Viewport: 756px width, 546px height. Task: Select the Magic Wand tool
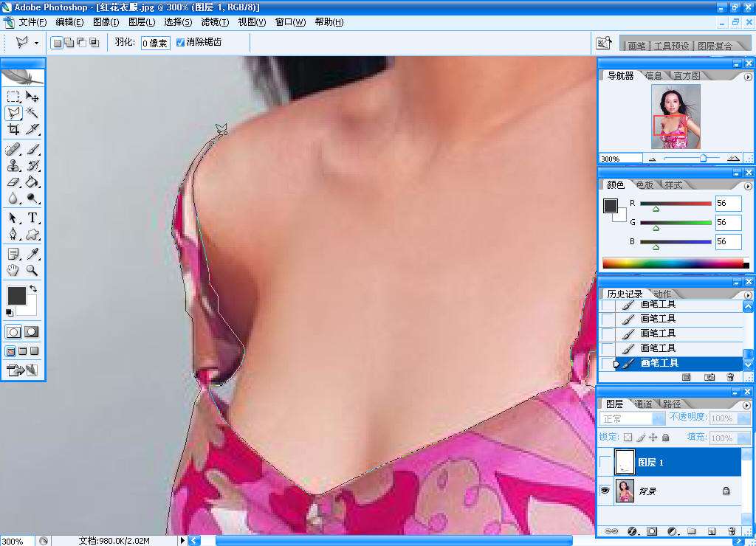32,113
